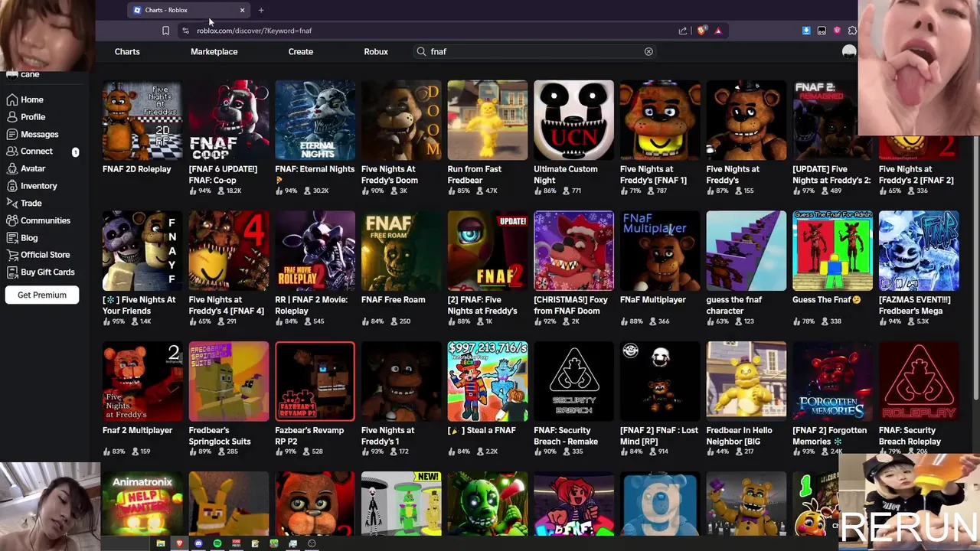Screen dimensions: 980x551
Task: Open FNaF : Lost Mind [RP] game
Action: pyautogui.click(x=660, y=399)
